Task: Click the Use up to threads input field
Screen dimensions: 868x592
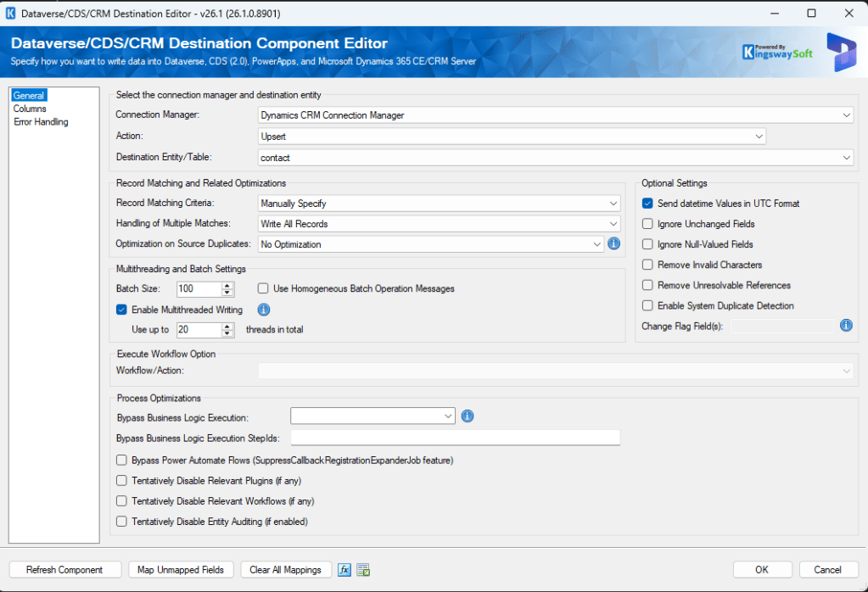Action: point(199,330)
